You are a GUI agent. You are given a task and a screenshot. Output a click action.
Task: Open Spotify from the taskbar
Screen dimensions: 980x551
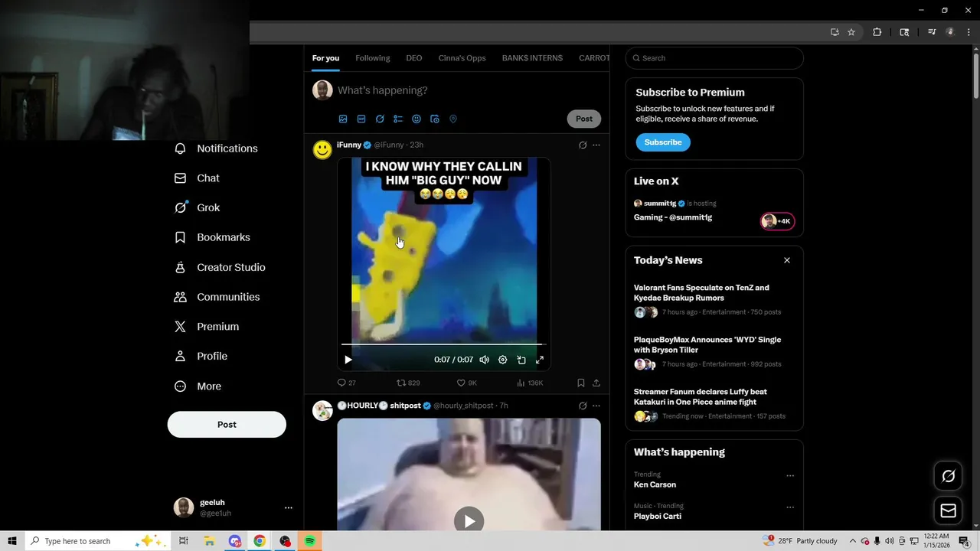click(310, 541)
